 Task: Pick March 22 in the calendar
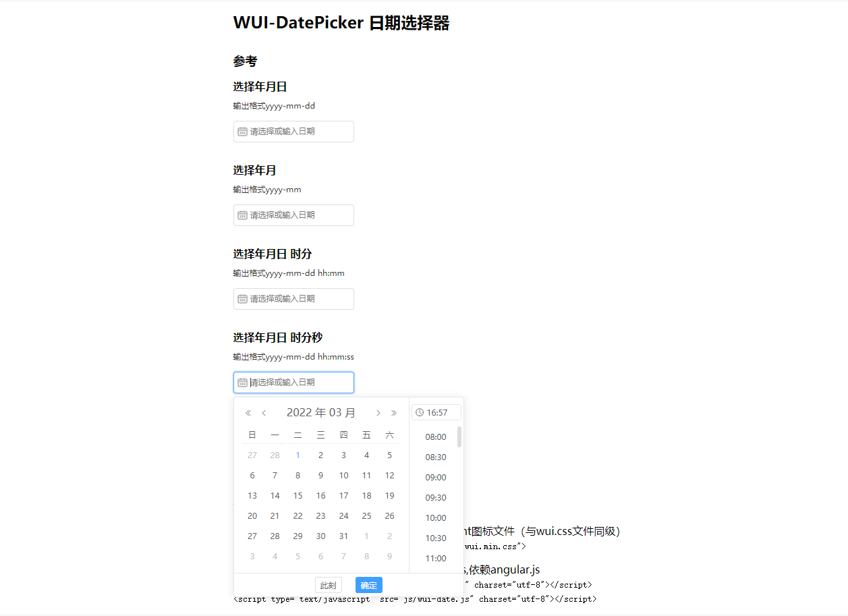298,516
